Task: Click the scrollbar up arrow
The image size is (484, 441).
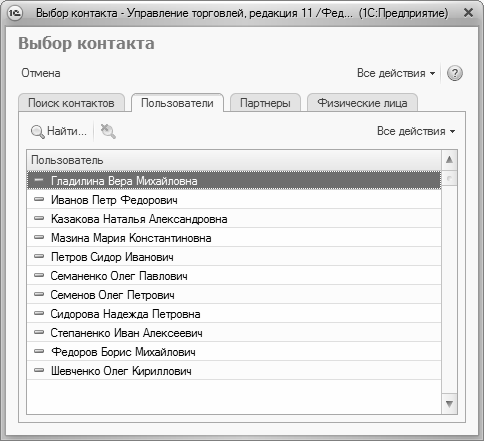Action: 449,160
